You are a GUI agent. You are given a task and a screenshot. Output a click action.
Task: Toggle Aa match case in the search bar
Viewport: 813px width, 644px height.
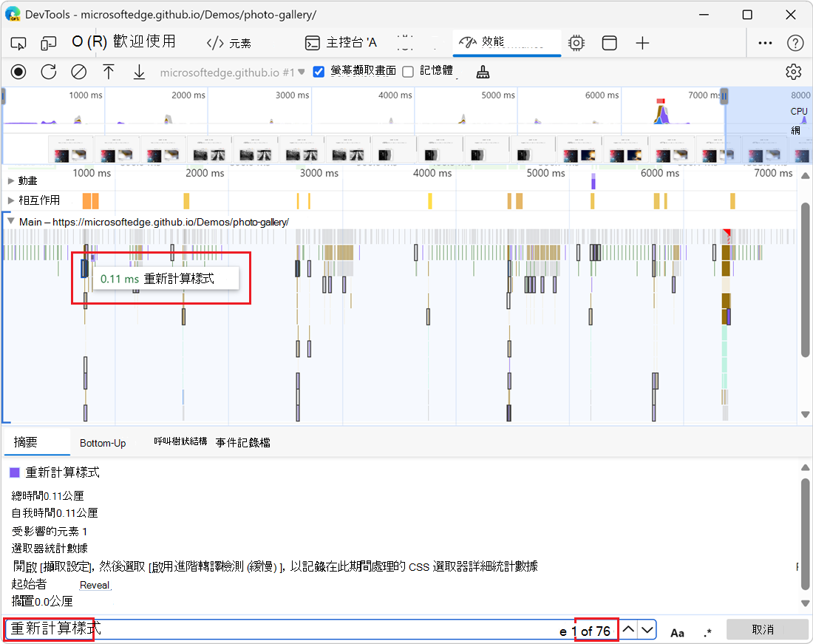coord(677,631)
